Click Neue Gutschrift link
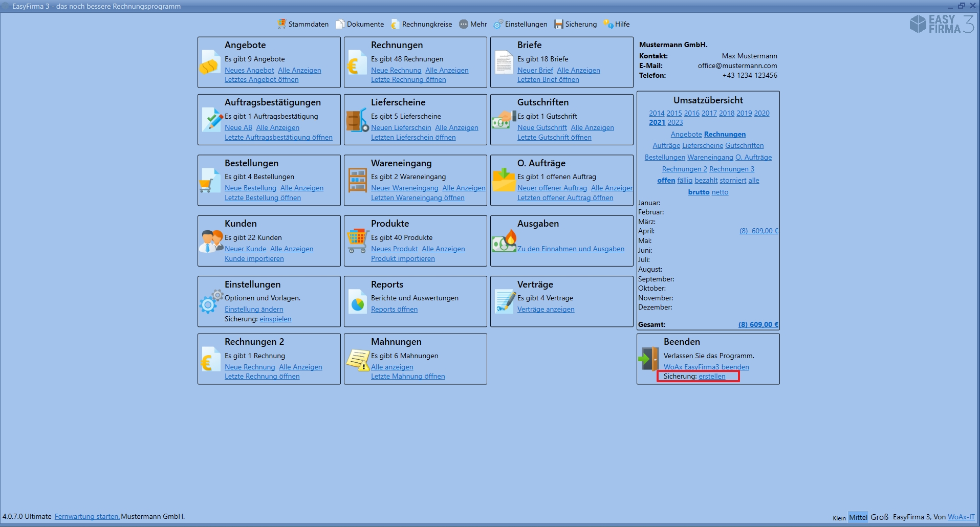This screenshot has height=527, width=980. [x=542, y=127]
